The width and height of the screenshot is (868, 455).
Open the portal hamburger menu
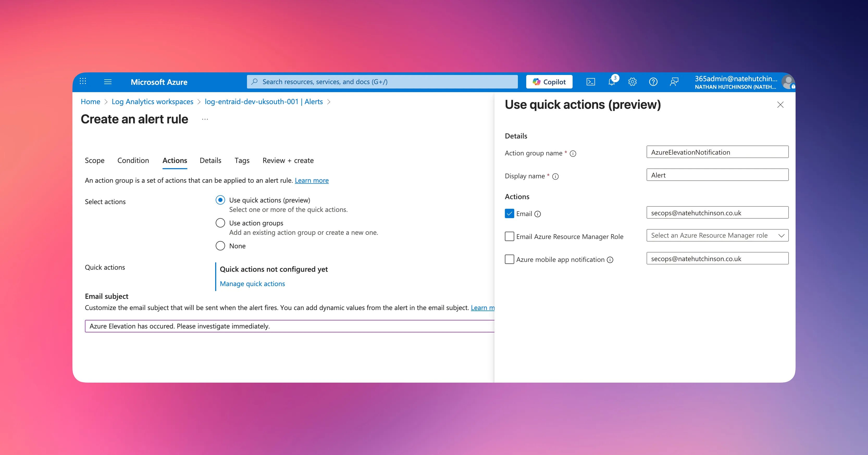coord(108,81)
